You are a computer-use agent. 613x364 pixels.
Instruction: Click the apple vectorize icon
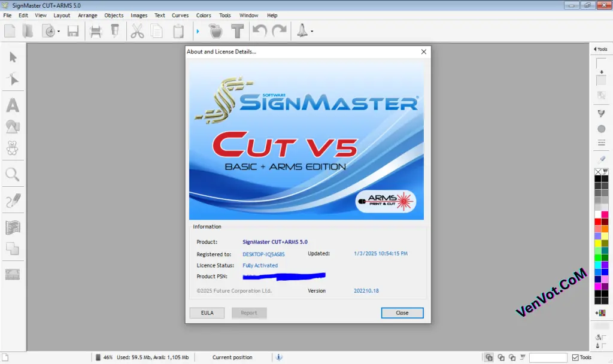tap(216, 31)
